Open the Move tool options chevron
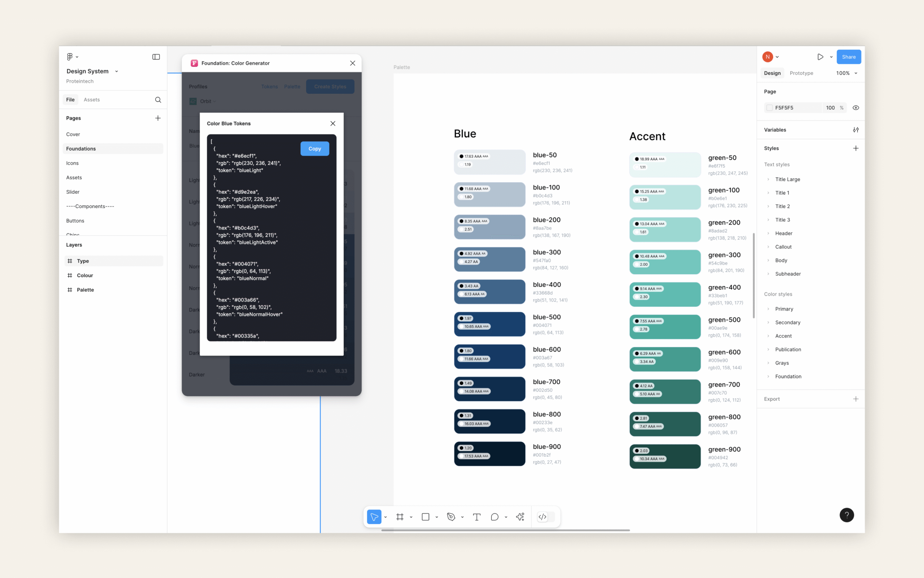 (x=385, y=517)
